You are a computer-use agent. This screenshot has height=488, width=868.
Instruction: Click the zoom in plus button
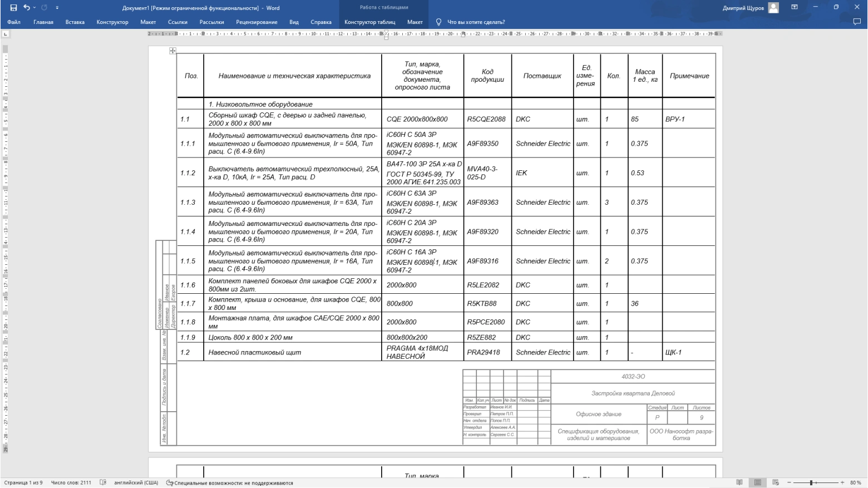842,482
